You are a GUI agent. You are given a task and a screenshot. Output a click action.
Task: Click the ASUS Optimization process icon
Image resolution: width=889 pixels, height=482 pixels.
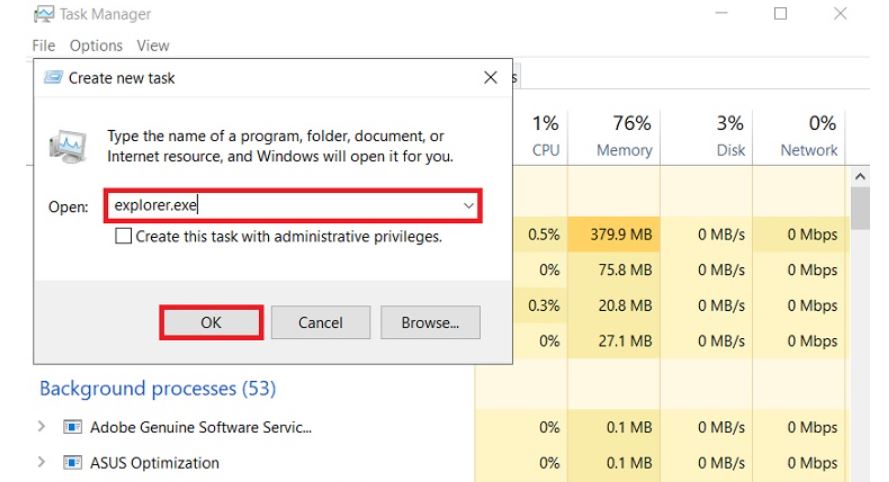[x=72, y=463]
